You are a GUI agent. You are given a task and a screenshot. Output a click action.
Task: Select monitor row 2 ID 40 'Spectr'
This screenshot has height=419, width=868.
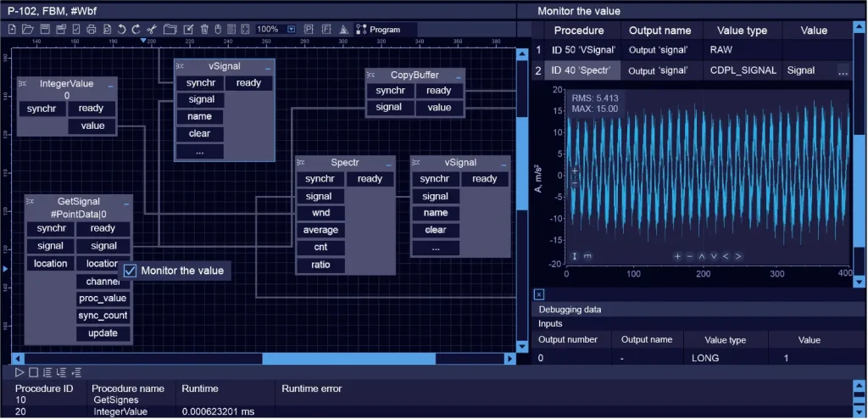[583, 70]
